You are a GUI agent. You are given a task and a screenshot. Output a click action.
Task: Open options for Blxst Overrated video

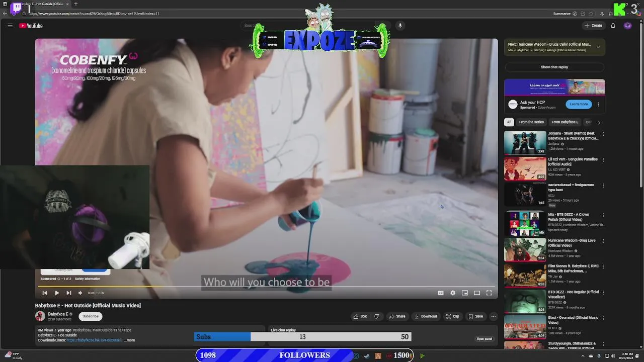click(603, 318)
